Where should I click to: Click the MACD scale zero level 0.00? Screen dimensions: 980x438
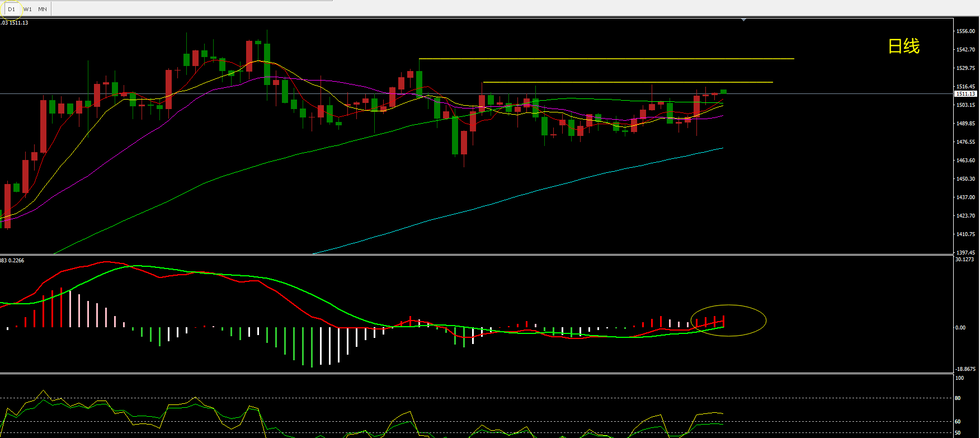click(960, 328)
